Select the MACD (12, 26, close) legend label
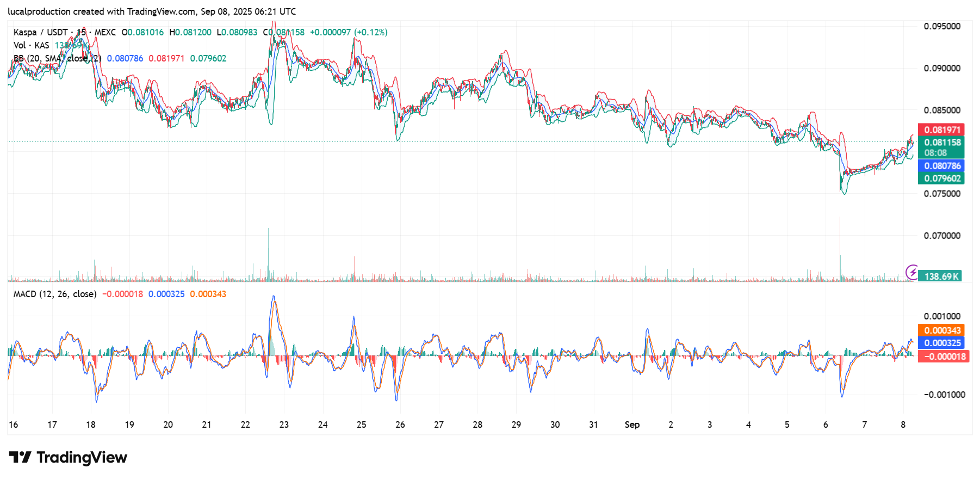Viewport: 980px width, 480px height. [55, 294]
